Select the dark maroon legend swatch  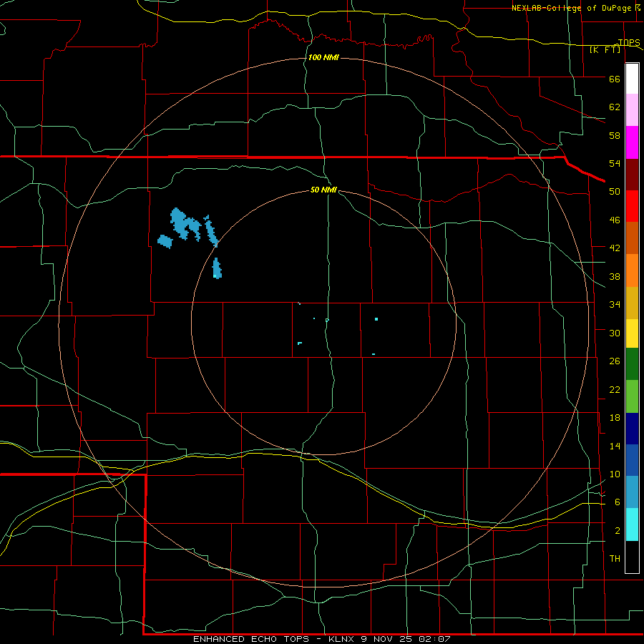pyautogui.click(x=632, y=175)
